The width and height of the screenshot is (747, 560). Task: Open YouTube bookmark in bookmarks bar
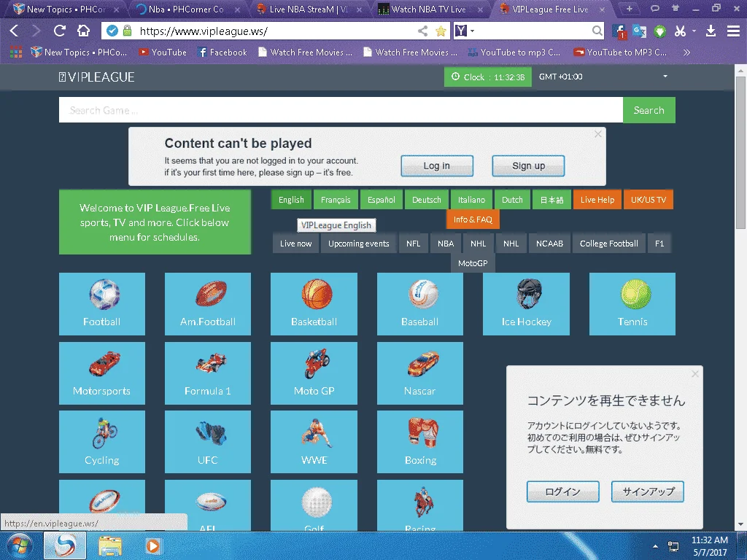(x=163, y=52)
